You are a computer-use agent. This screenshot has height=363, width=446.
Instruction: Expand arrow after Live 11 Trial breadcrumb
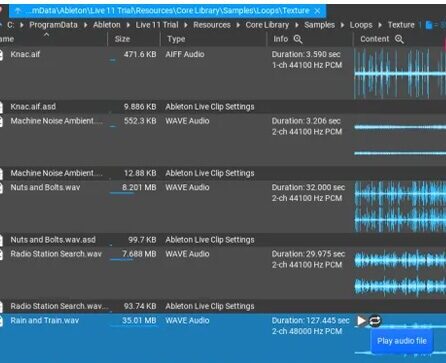pos(186,25)
